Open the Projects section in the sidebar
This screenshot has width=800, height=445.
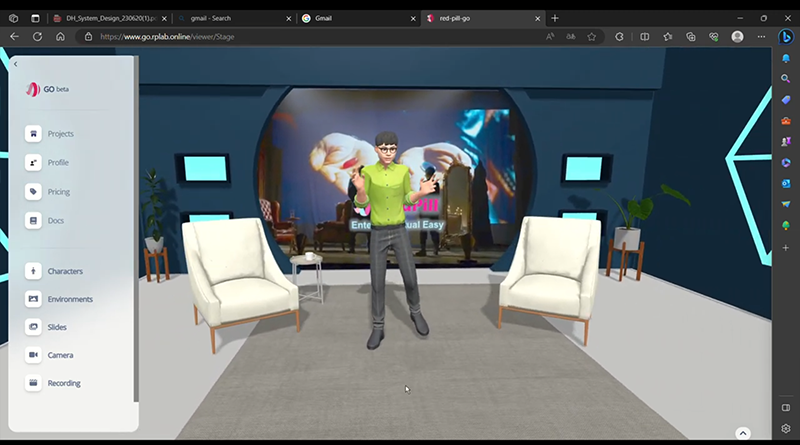[34, 134]
